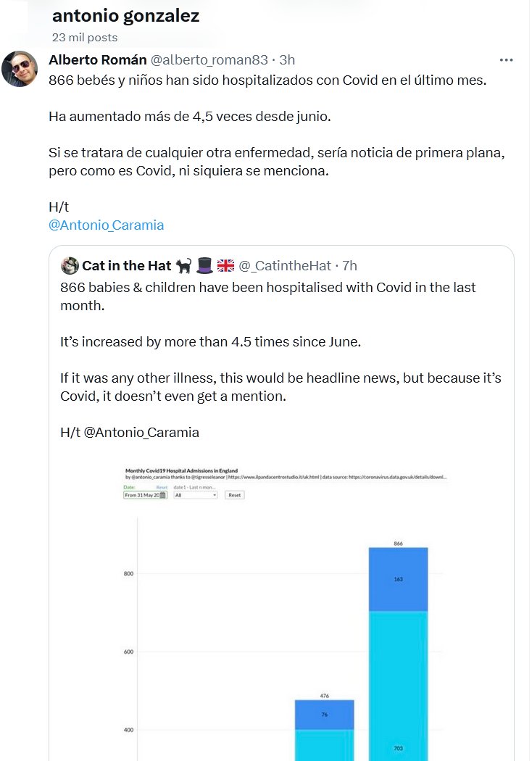The height and width of the screenshot is (761, 532).
Task: Open Alberto Román's display name
Action: [x=97, y=59]
